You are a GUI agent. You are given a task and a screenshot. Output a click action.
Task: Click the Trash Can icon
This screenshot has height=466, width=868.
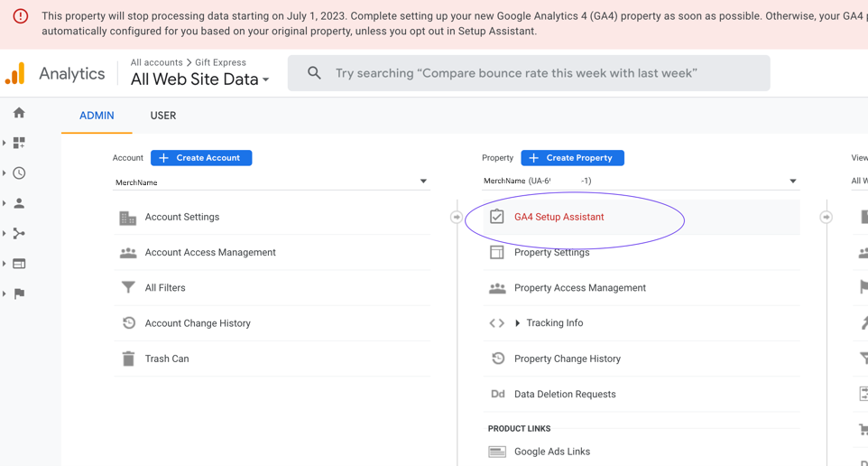click(128, 359)
